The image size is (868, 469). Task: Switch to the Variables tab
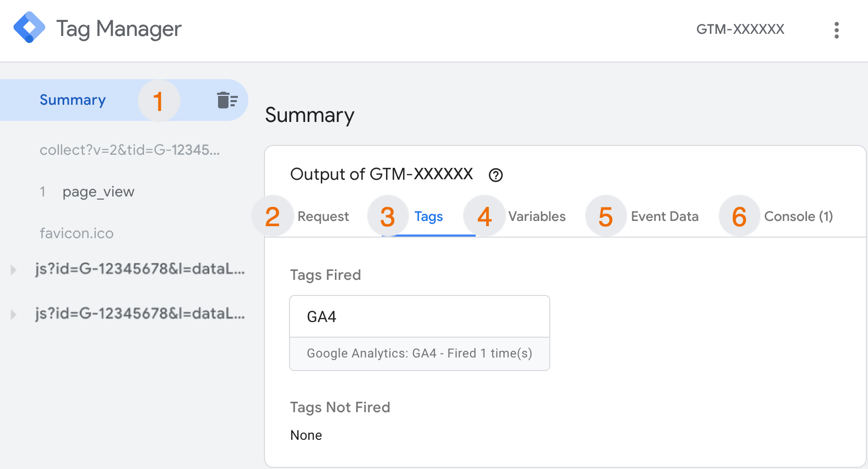click(536, 216)
